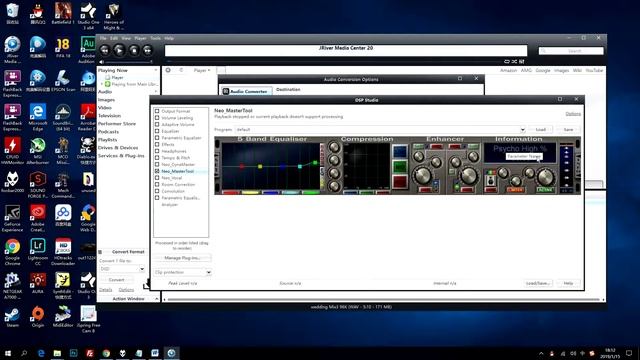Screen dimensions: 640x360
Task: Select Podcasts in the JRiver sidebar
Action: [108, 132]
